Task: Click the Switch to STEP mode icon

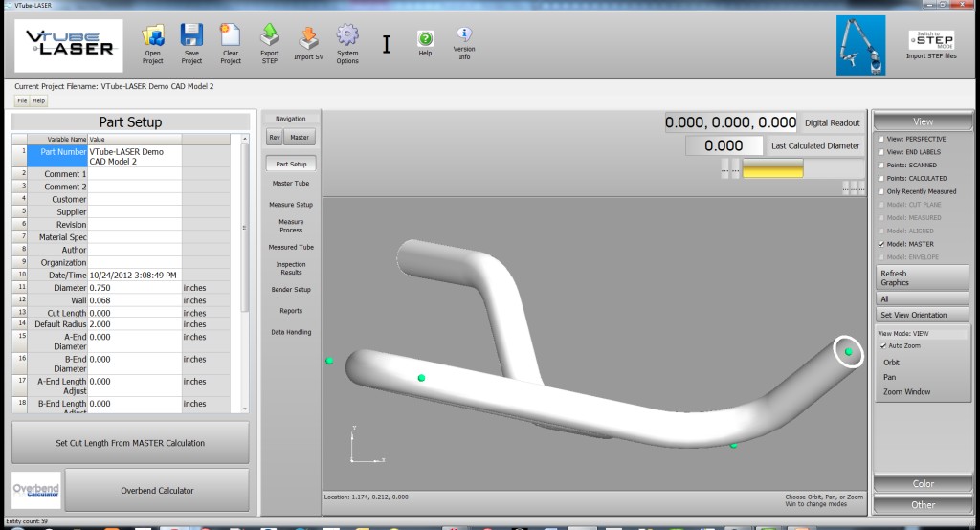Action: tap(930, 39)
